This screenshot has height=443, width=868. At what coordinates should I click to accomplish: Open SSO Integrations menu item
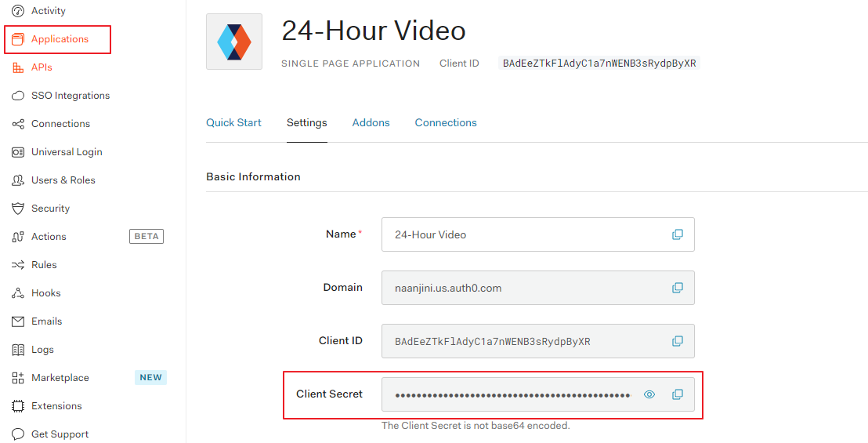[x=71, y=95]
